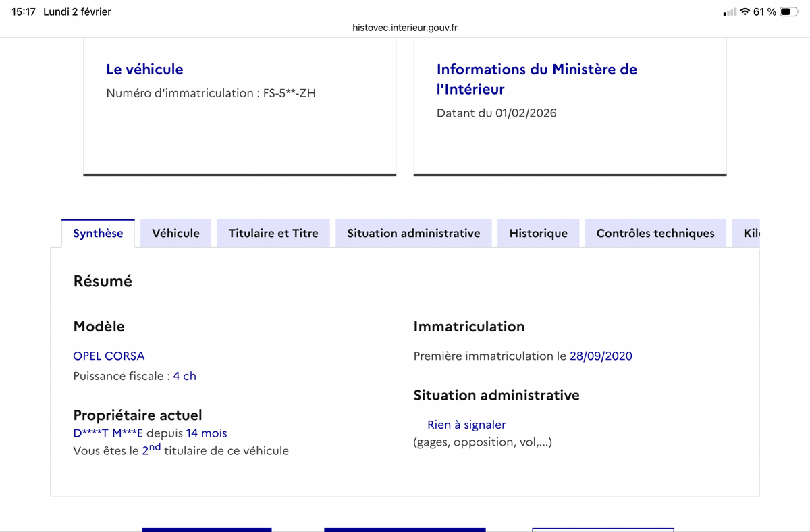This screenshot has height=532, width=810.
Task: Tap the cellular signal bars icon
Action: [x=731, y=11]
